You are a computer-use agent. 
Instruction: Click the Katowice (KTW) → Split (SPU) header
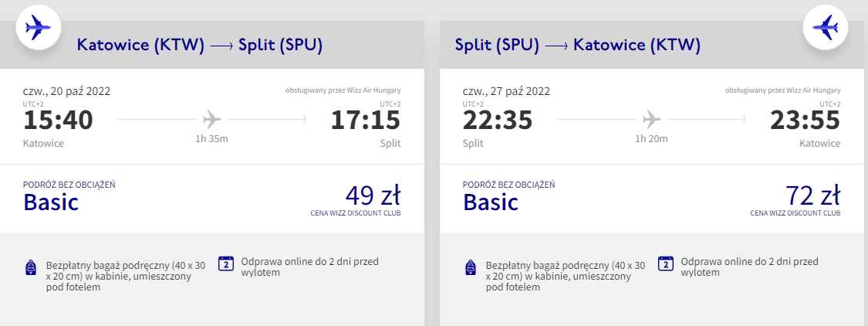199,46
